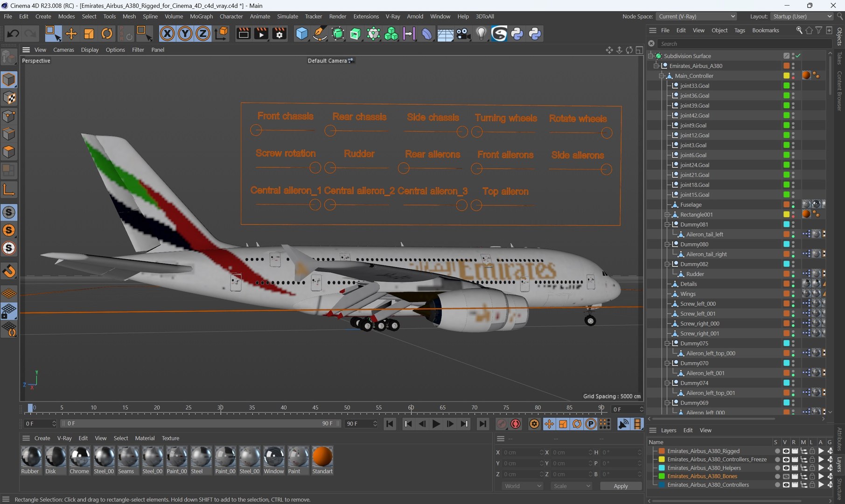Screen dimensions: 845x504
Task: Collapse the Main_Controller tree node
Action: [x=662, y=76]
